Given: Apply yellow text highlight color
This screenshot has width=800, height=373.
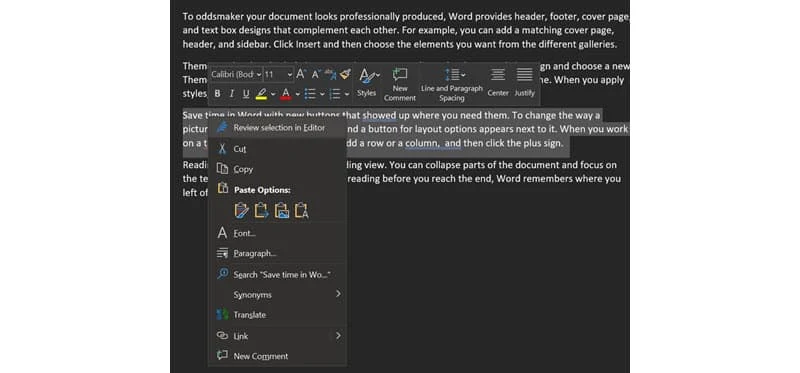Looking at the screenshot, I should click(x=261, y=94).
